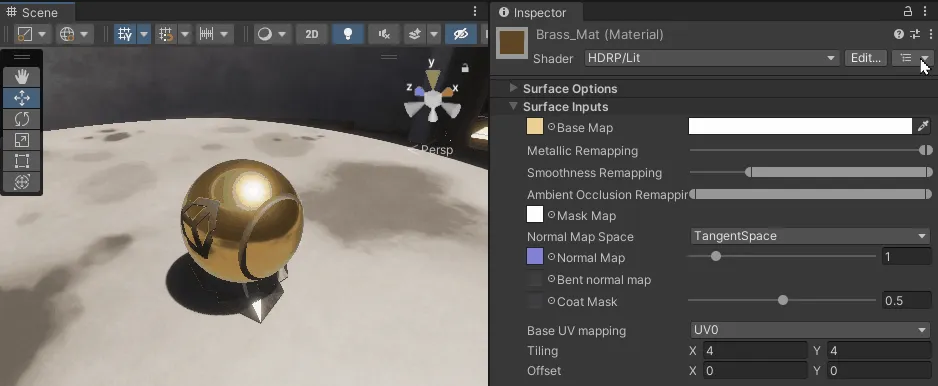Screen dimensions: 938x386
Task: Select the Rect transform tool
Action: click(x=22, y=161)
